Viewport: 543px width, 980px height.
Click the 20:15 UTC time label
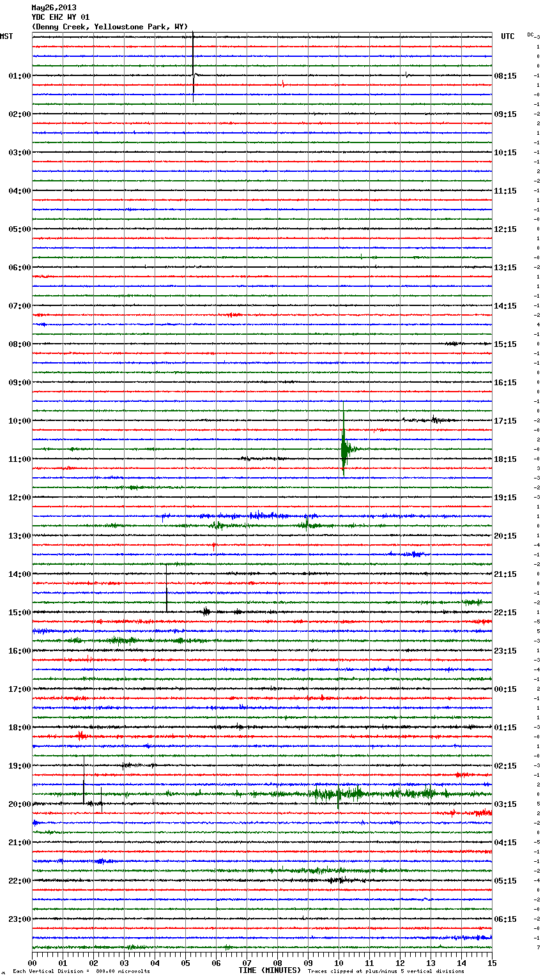505,536
